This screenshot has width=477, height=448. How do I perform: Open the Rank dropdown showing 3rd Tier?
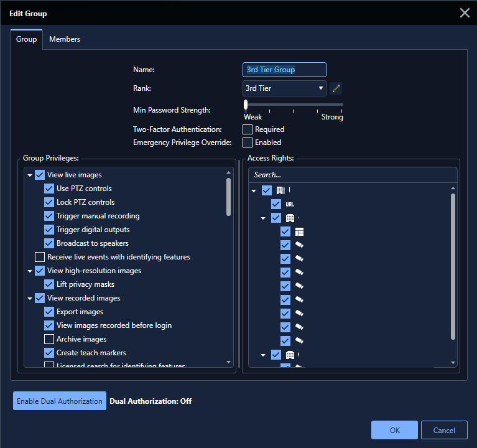[284, 88]
